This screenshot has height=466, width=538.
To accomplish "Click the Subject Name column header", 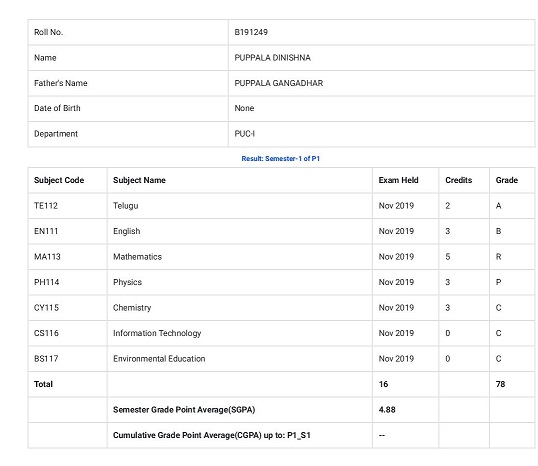I will click(139, 180).
